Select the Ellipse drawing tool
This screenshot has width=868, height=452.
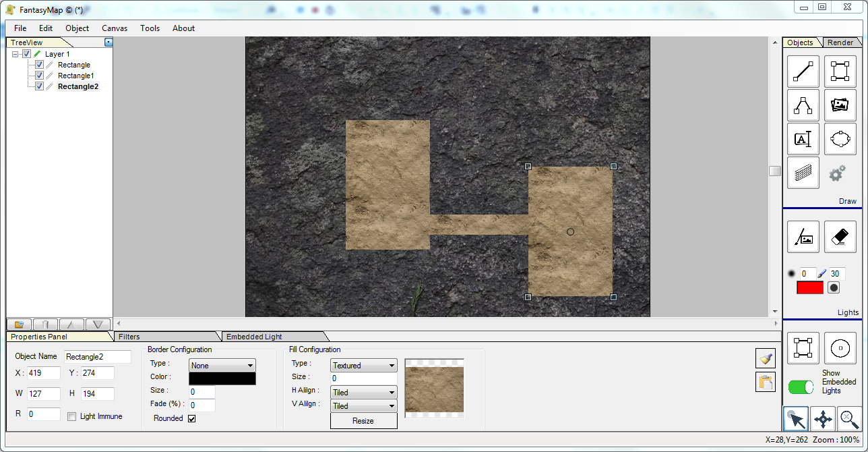point(840,139)
